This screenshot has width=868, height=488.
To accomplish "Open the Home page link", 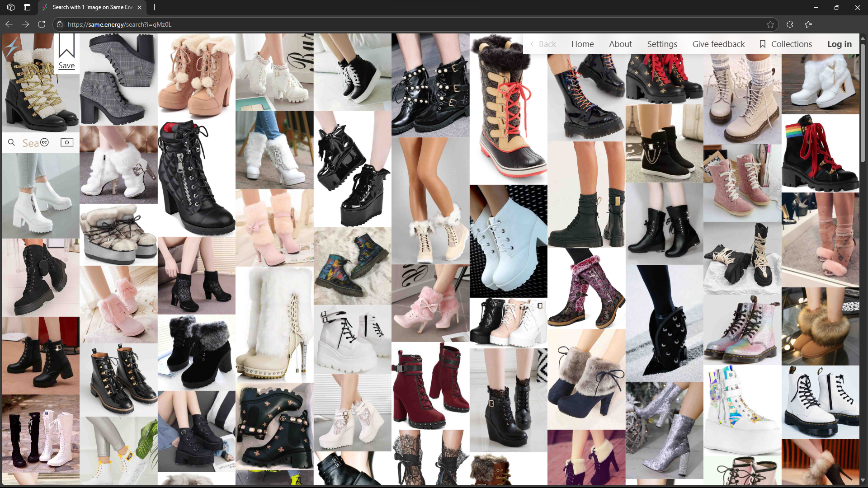I will click(582, 44).
